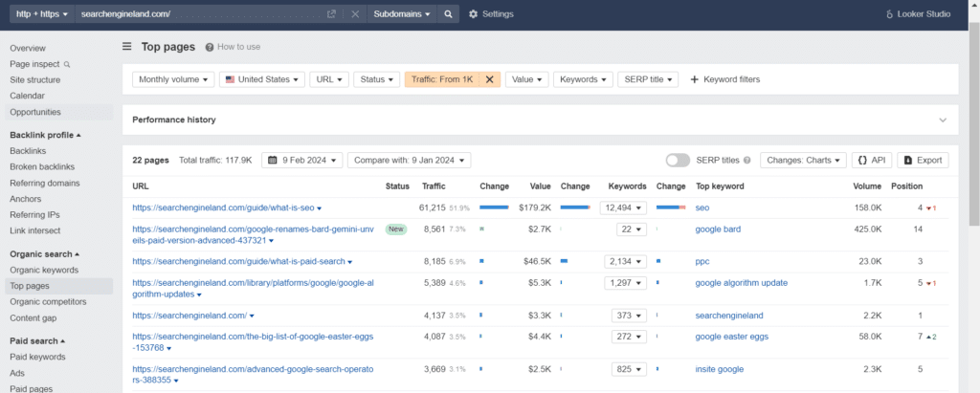Open Settings gear in top bar
The width and height of the screenshot is (980, 393).
coord(473,13)
